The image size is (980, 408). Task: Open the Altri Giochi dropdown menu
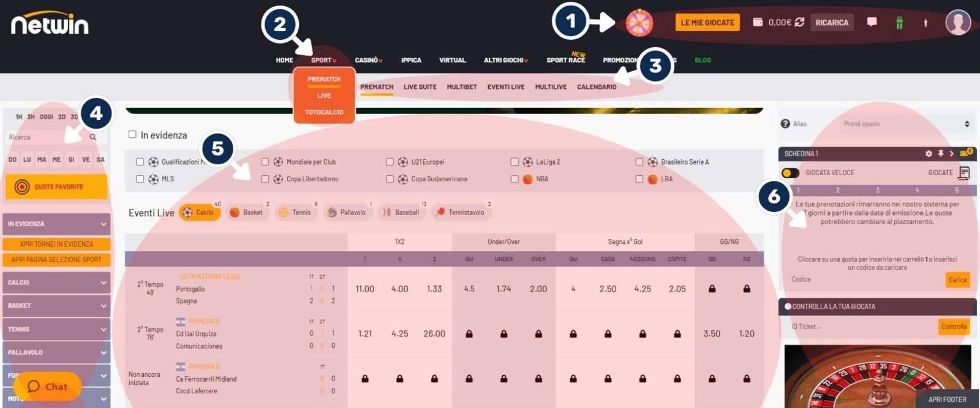506,60
